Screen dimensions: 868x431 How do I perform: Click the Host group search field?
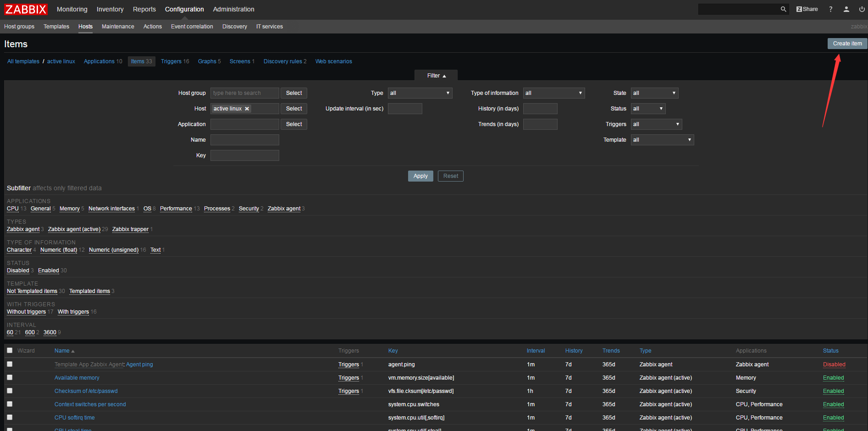[245, 93]
